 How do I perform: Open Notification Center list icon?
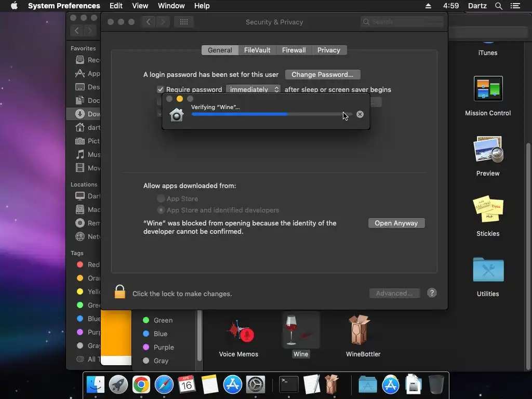515,6
